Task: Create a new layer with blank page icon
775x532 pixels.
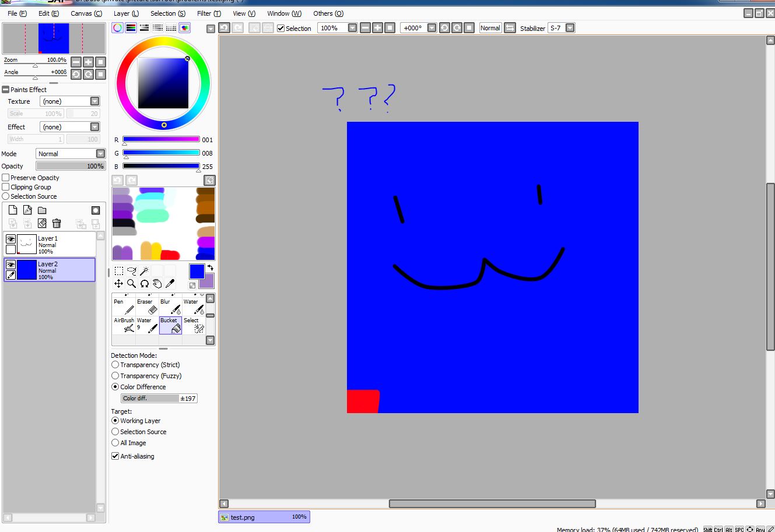Action: (x=13, y=210)
